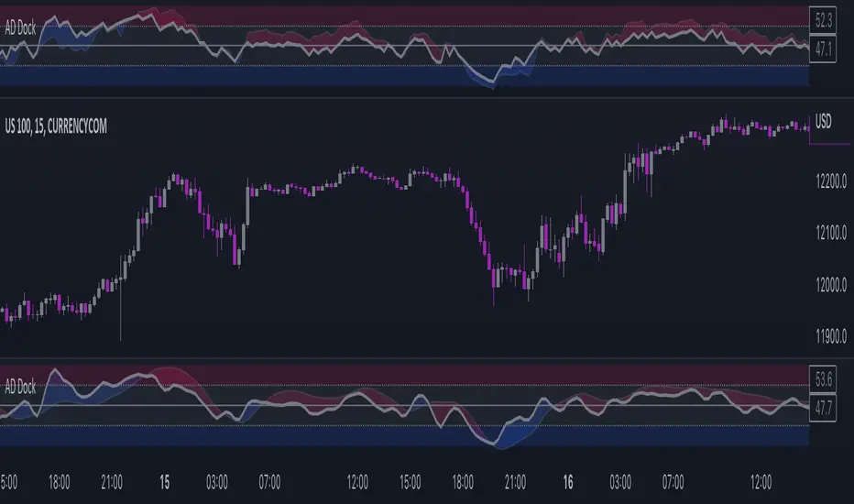Click the 52.3 value tag in top indicator
This screenshot has height=504, width=854.
(x=823, y=21)
